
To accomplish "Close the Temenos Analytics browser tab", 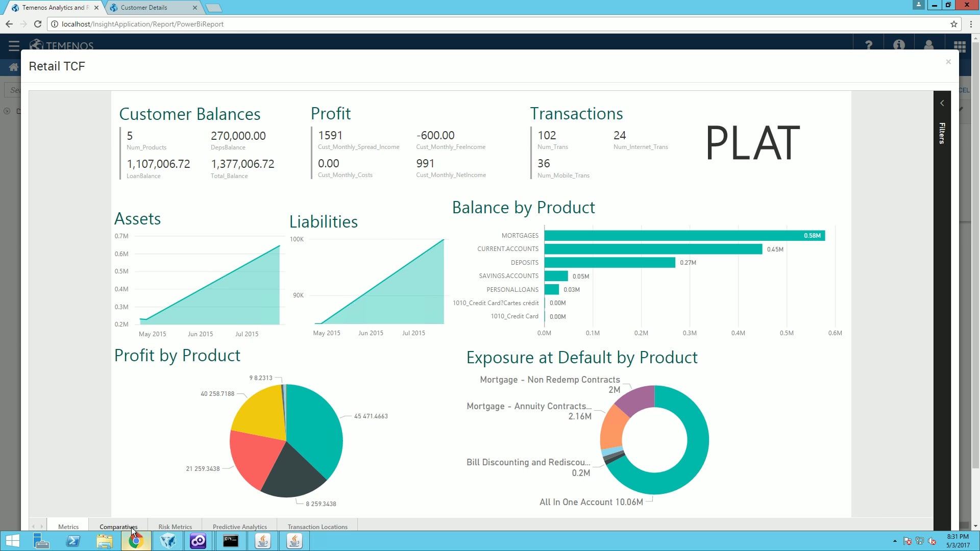I will (x=96, y=8).
